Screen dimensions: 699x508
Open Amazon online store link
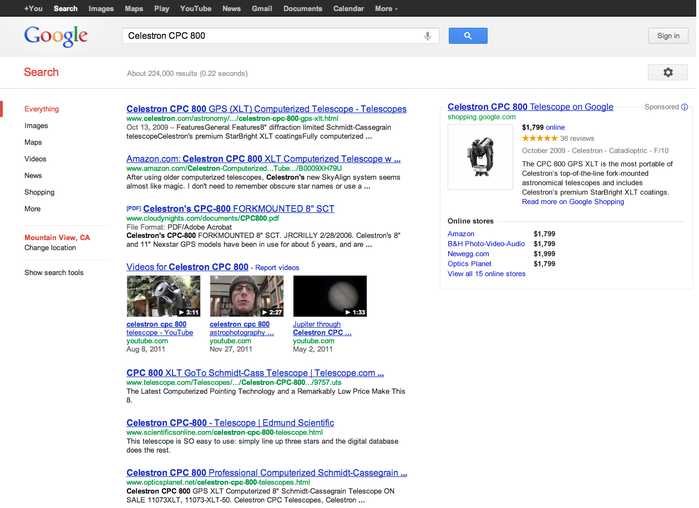(461, 234)
